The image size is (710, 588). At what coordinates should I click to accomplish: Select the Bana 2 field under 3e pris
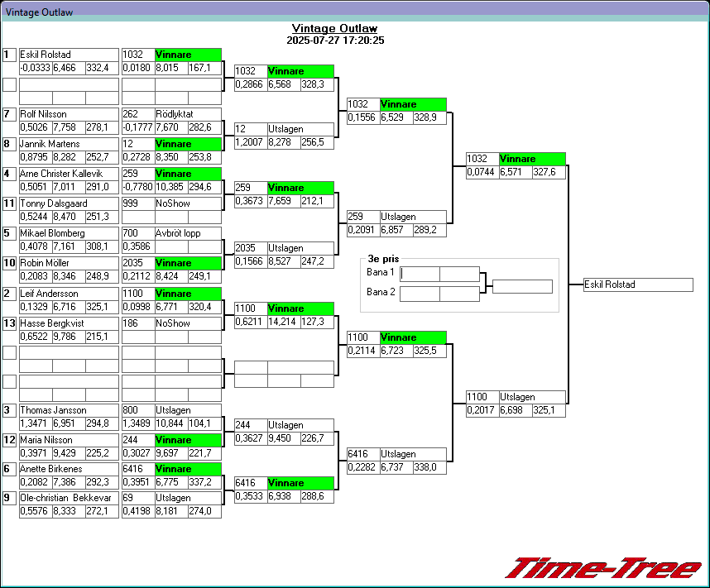(x=420, y=293)
